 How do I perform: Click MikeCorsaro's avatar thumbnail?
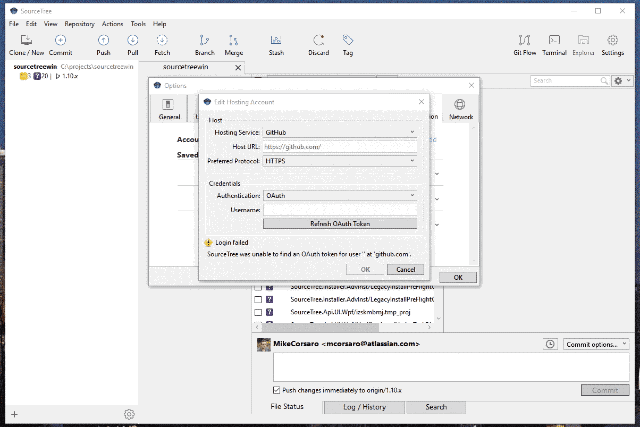(264, 345)
